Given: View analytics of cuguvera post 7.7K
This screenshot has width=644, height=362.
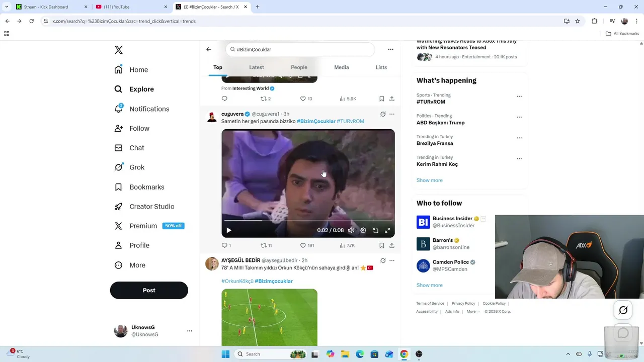Looking at the screenshot, I should 347,245.
